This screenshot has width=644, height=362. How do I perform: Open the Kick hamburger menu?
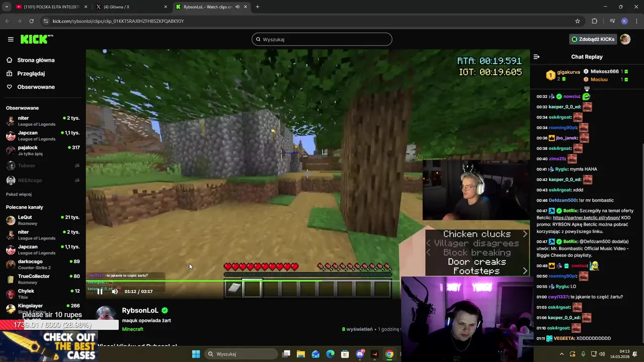(x=11, y=39)
